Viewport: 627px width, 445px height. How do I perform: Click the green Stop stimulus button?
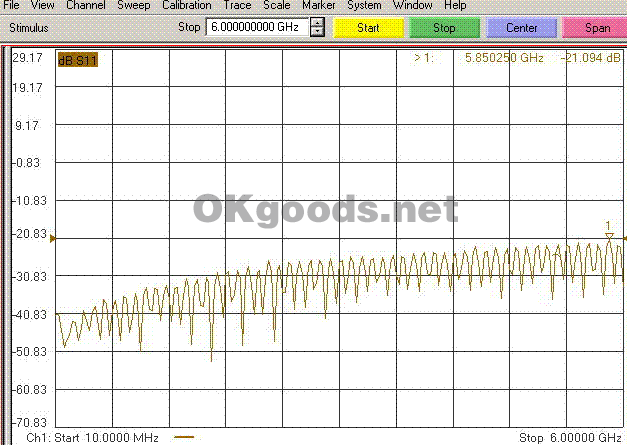point(444,28)
